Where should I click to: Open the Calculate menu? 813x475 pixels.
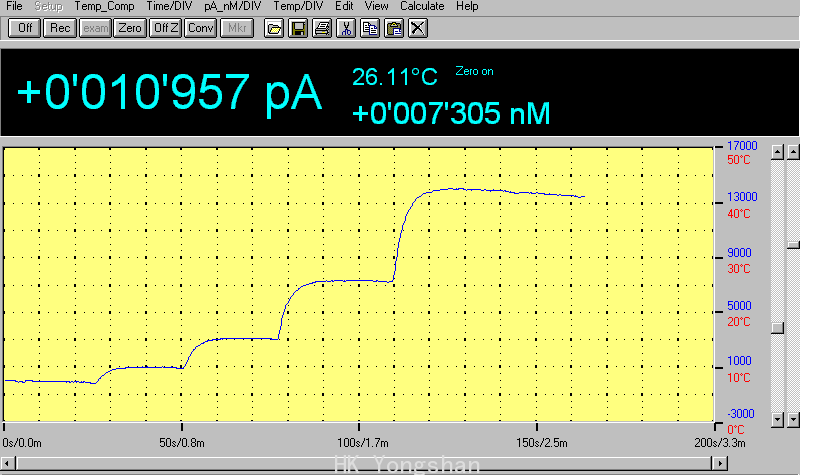tap(421, 6)
